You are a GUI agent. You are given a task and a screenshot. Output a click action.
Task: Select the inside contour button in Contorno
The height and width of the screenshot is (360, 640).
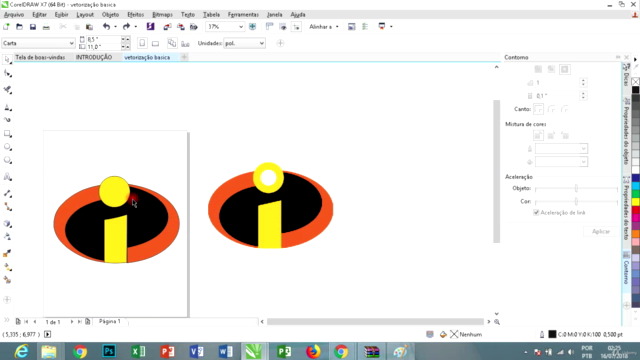pyautogui.click(x=551, y=69)
